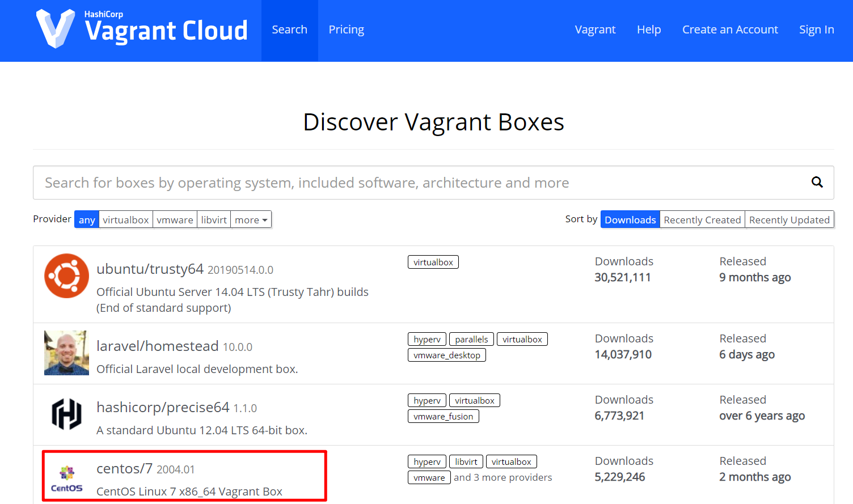853x504 pixels.
Task: Click Sign In in header
Action: [x=817, y=29]
